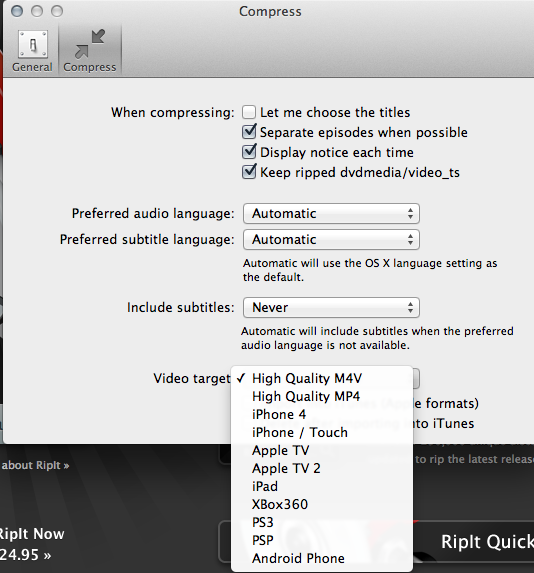Disable Keep ripped dvdmedia/video_ts
The width and height of the screenshot is (534, 573).
tap(249, 172)
